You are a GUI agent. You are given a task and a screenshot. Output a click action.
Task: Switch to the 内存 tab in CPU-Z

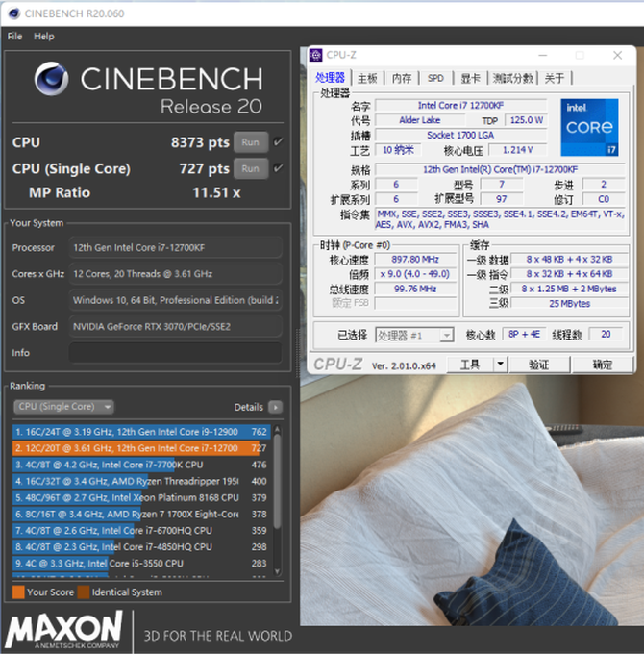click(x=401, y=79)
